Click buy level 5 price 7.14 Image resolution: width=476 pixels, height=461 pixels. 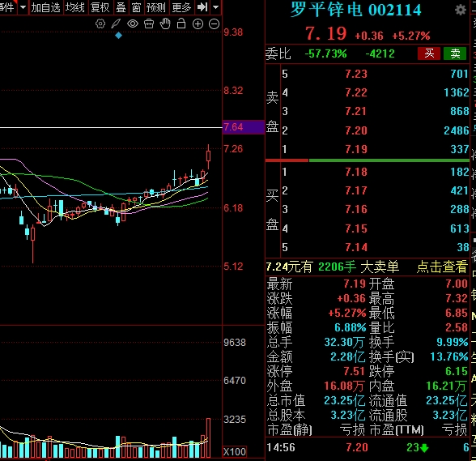[356, 247]
